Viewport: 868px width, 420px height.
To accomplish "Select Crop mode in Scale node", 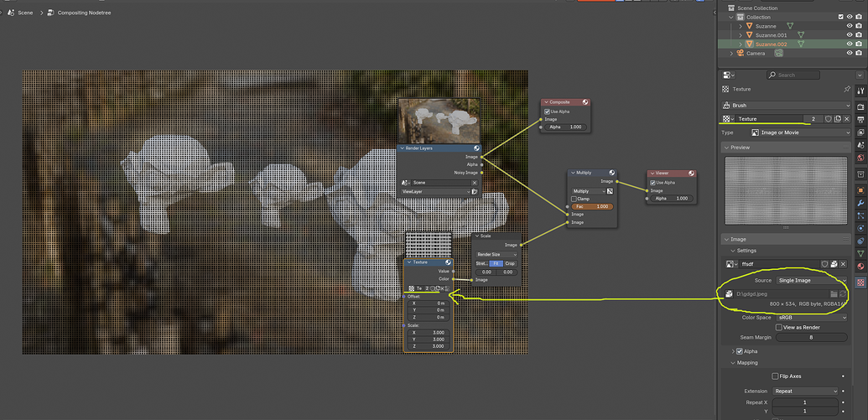I will (x=511, y=263).
